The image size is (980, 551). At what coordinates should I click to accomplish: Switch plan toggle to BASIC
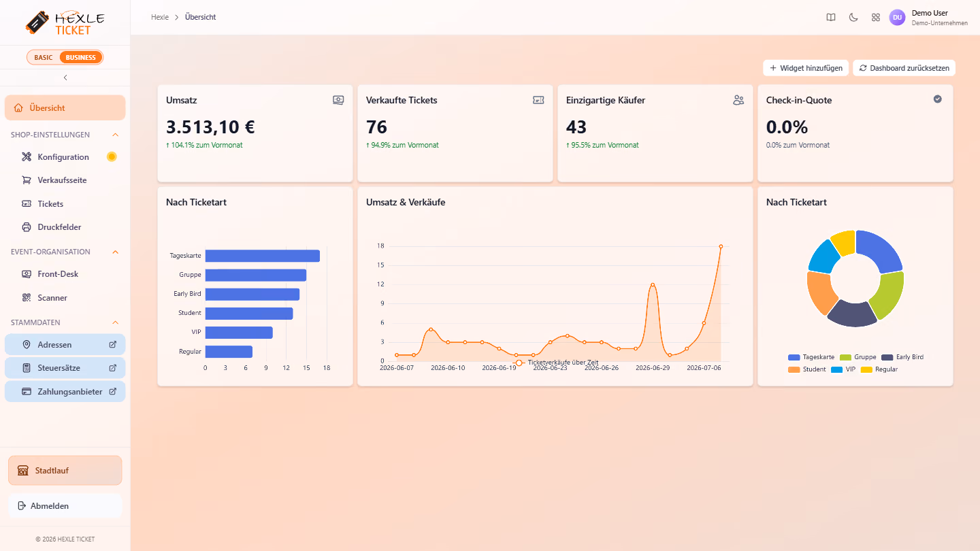point(44,57)
